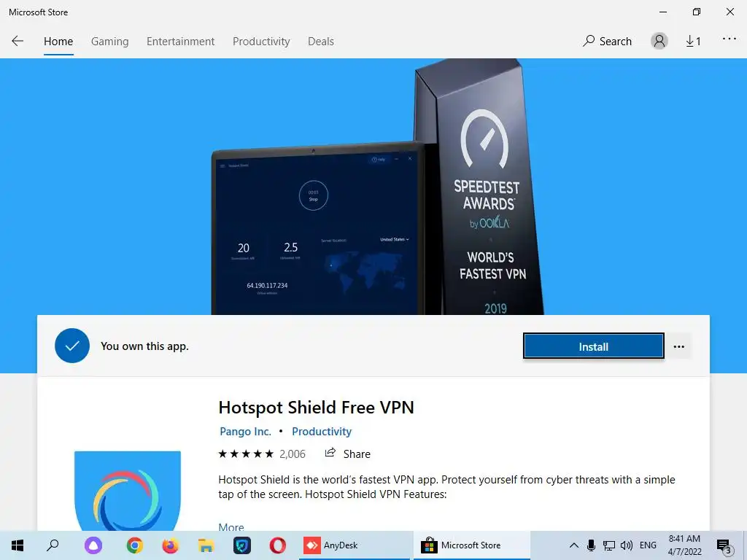Image resolution: width=747 pixels, height=560 pixels.
Task: Close the Microsoft Store window
Action: [729, 12]
